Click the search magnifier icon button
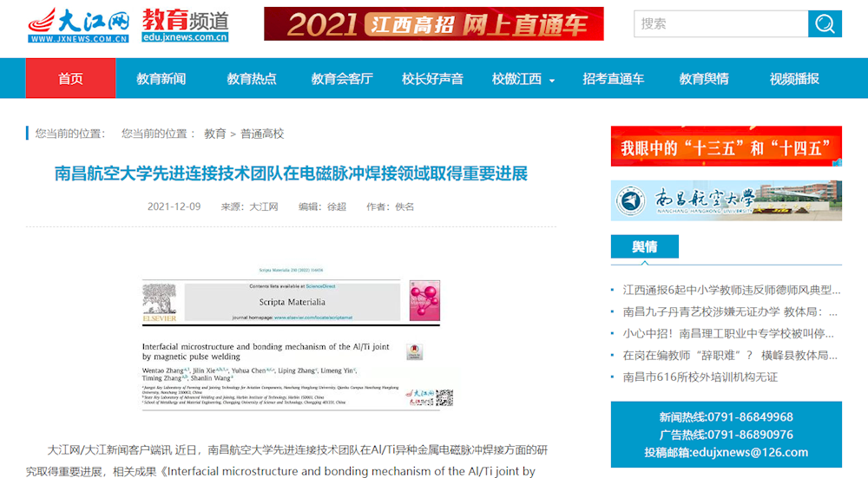The image size is (868, 478). [825, 23]
